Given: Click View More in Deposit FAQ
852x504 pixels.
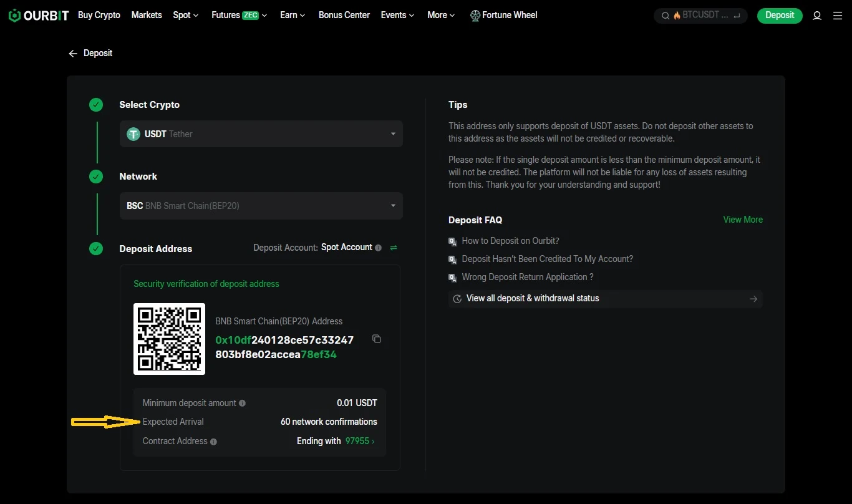Looking at the screenshot, I should point(743,220).
